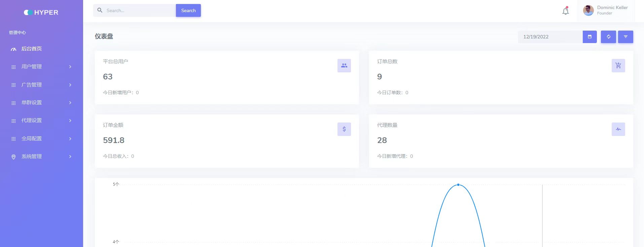This screenshot has height=247, width=644.
Task: Click the shopping cart icon on 订单总数 card
Action: [x=618, y=66]
